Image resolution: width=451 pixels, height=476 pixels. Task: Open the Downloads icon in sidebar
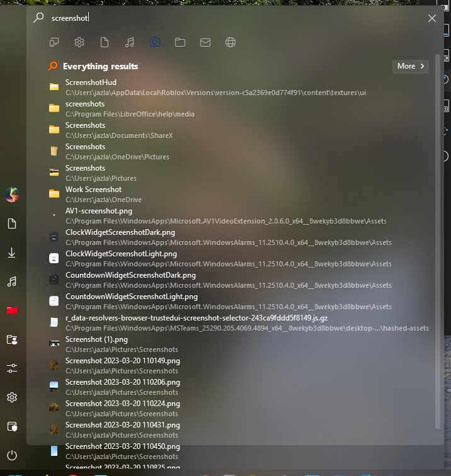11,252
